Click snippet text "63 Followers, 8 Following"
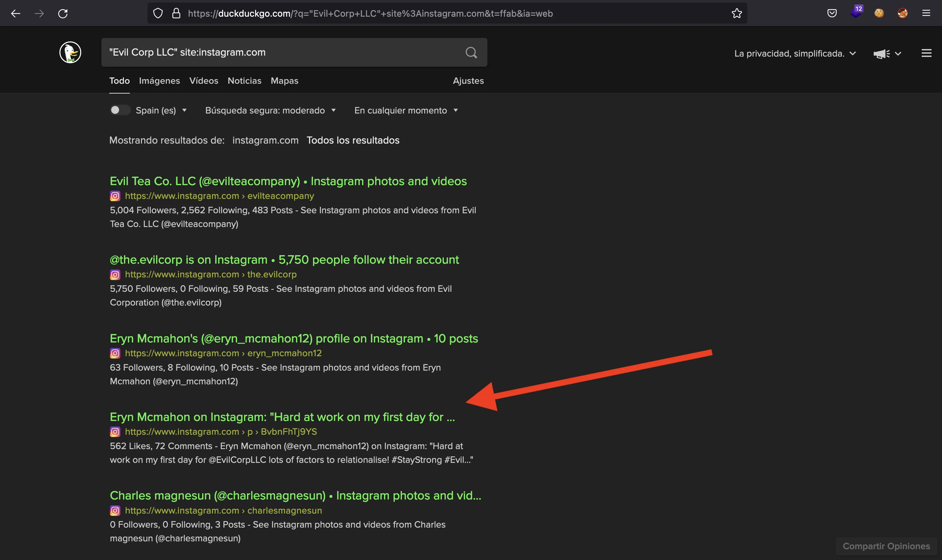942x560 pixels. (x=163, y=368)
